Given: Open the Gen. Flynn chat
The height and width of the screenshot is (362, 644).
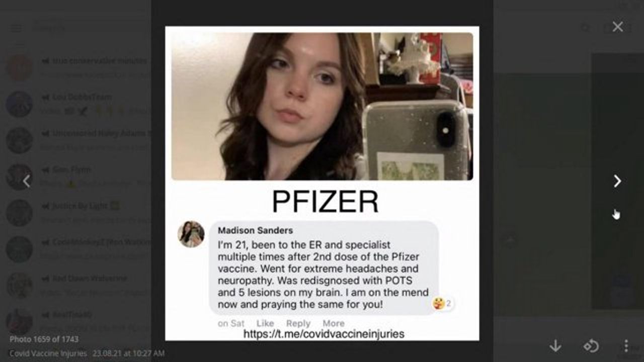Looking at the screenshot, I should (75, 177).
